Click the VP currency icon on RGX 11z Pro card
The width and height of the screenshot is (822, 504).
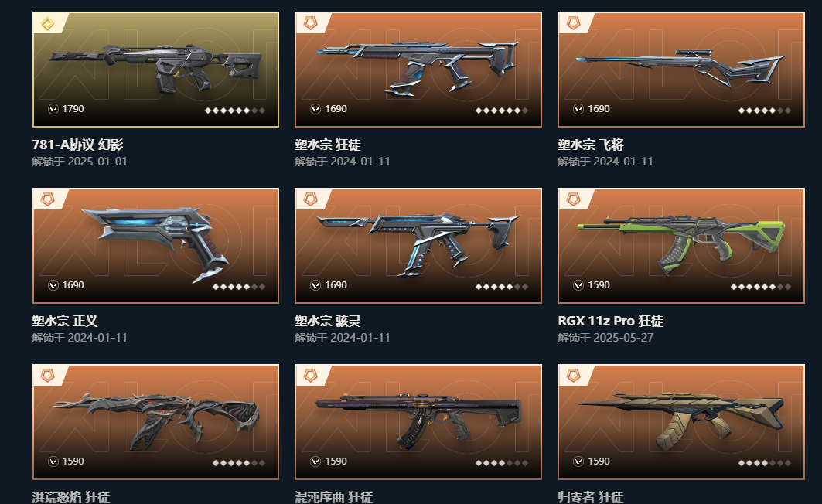pos(578,285)
